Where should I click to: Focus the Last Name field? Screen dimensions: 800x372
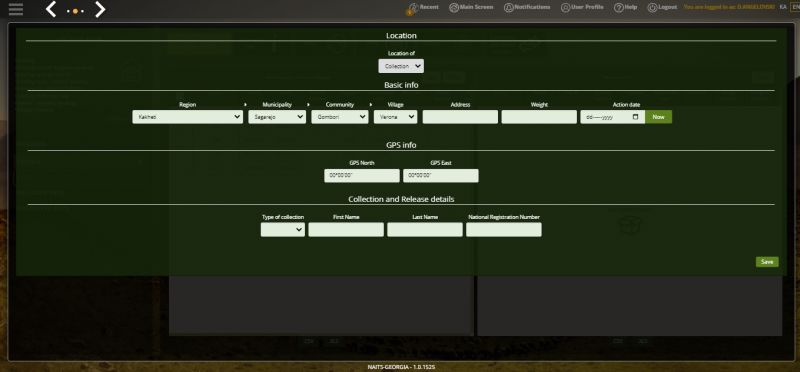coord(425,230)
